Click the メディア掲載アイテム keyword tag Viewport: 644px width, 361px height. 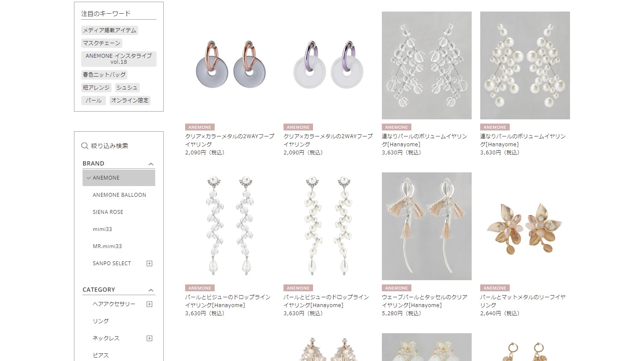pyautogui.click(x=109, y=30)
